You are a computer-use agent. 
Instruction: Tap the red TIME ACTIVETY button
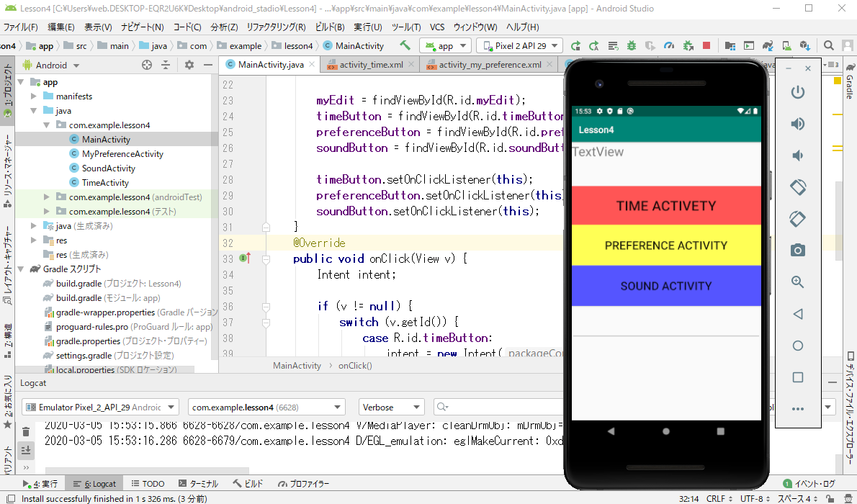click(665, 206)
